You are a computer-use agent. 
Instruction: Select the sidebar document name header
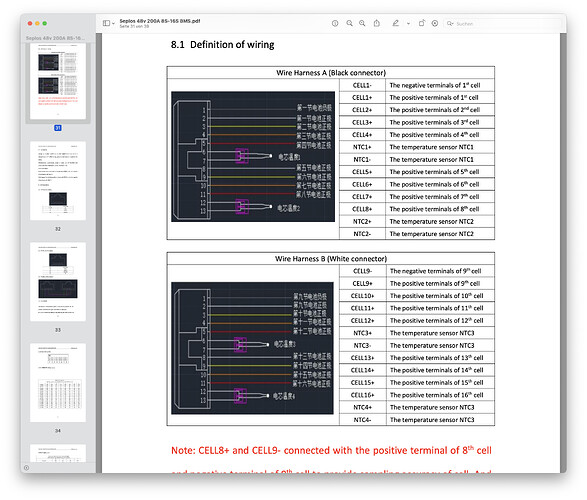[55, 38]
